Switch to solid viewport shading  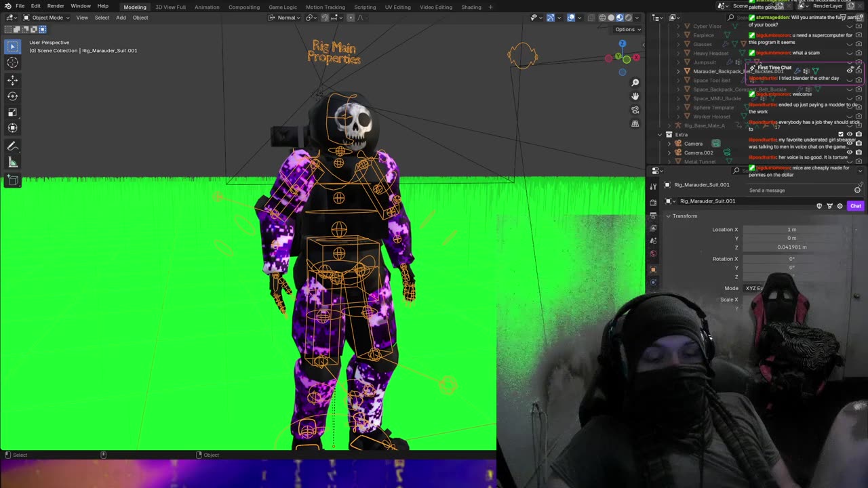pyautogui.click(x=611, y=18)
